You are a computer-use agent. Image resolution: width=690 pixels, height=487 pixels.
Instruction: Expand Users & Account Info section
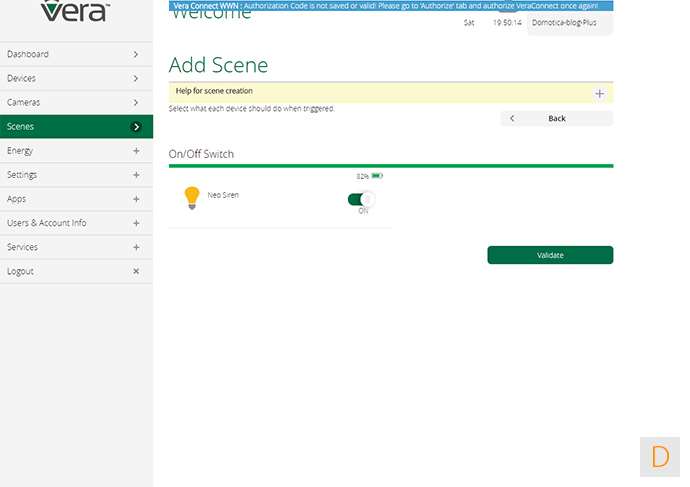(x=136, y=223)
